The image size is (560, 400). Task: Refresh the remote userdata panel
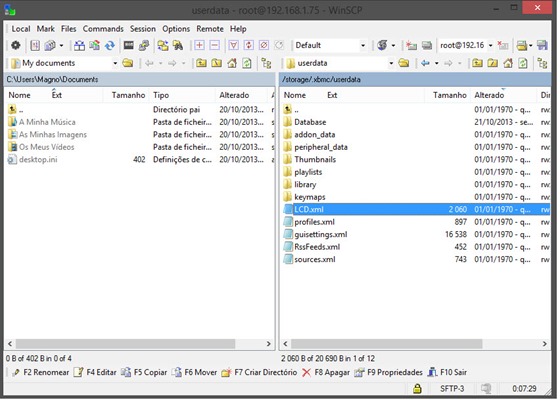click(523, 63)
